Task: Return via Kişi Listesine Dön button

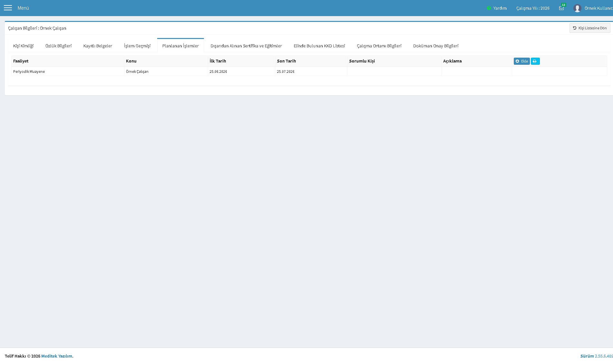Action: click(x=590, y=28)
